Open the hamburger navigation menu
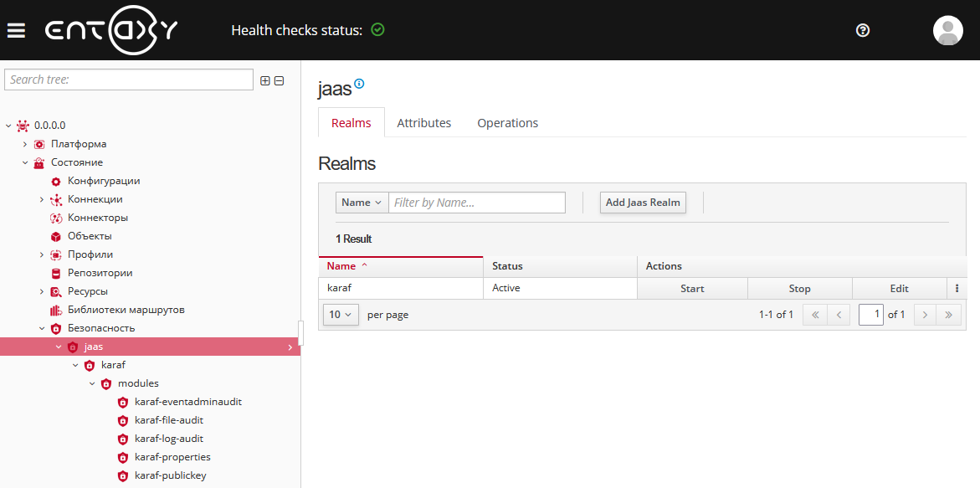 tap(16, 30)
